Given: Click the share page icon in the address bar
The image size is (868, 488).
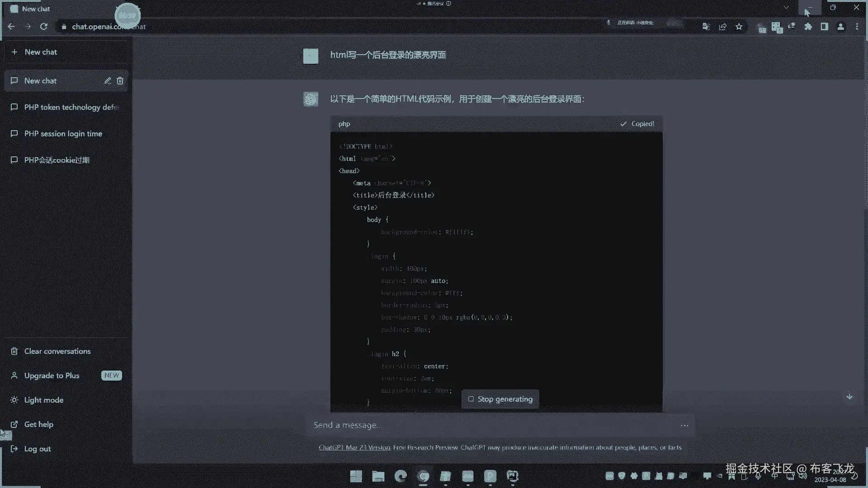Looking at the screenshot, I should point(722,27).
